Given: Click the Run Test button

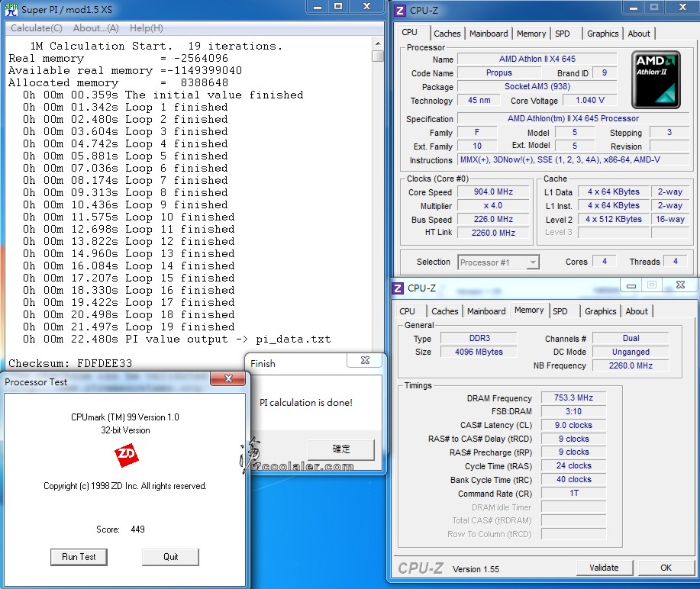Looking at the screenshot, I should tap(79, 557).
